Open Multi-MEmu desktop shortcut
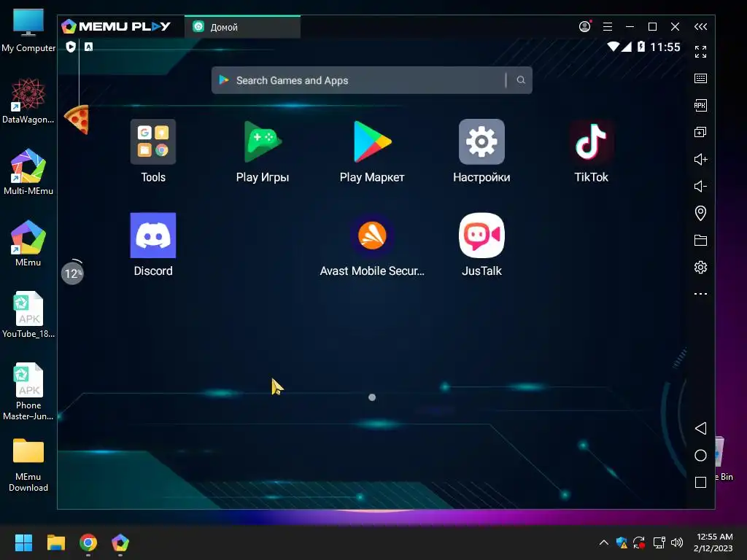 (x=28, y=172)
